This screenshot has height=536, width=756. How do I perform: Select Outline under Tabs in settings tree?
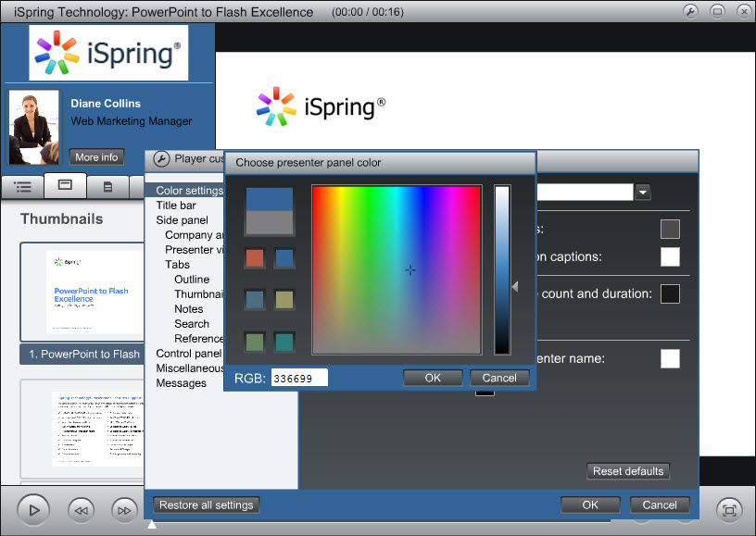coord(192,280)
